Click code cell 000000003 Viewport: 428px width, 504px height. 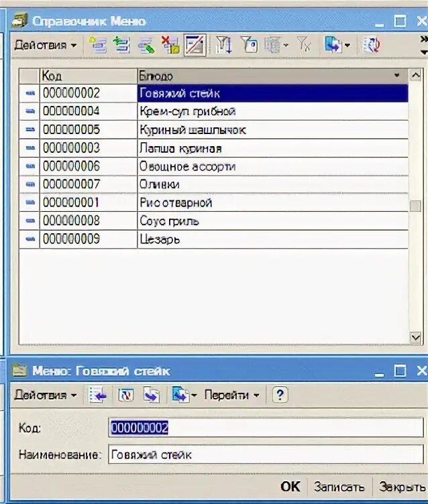89,148
